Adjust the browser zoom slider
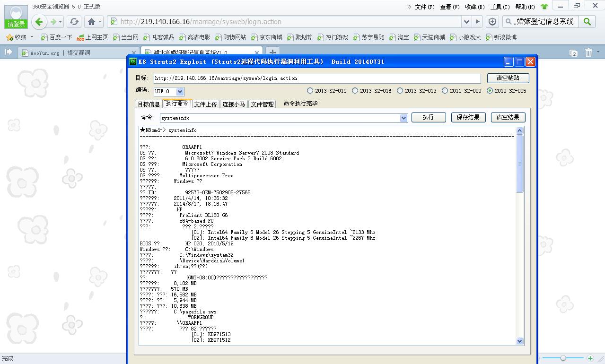605x364 pixels. [563, 358]
